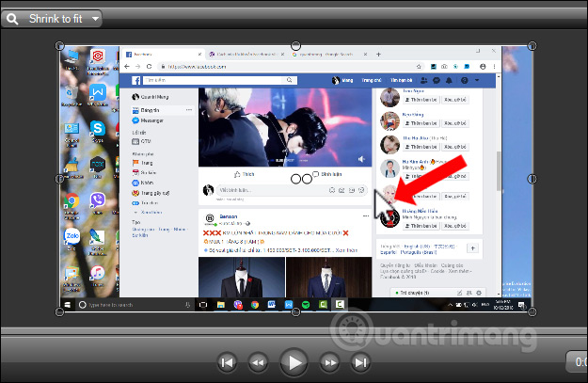Click the magnifier zoom icon

coord(12,19)
